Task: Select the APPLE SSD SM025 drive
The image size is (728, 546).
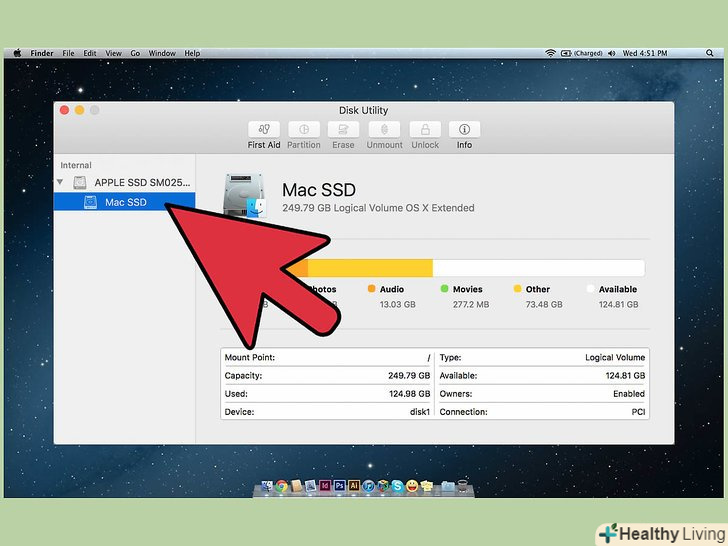Action: [124, 182]
